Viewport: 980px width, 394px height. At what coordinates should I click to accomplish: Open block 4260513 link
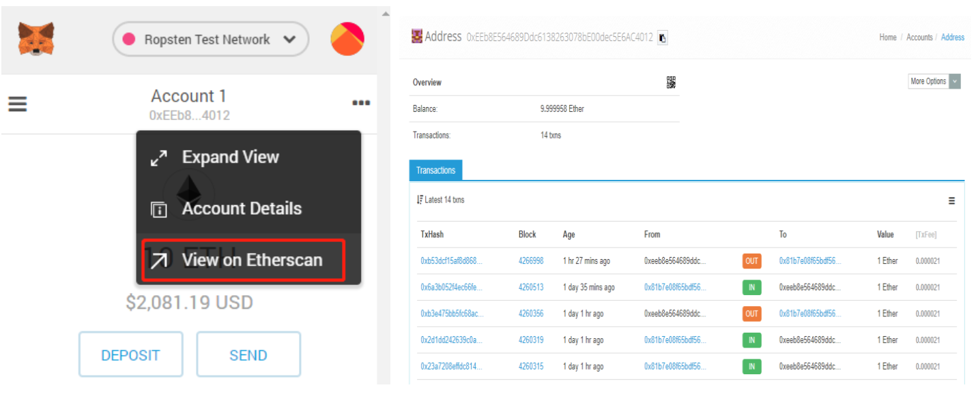click(x=530, y=288)
